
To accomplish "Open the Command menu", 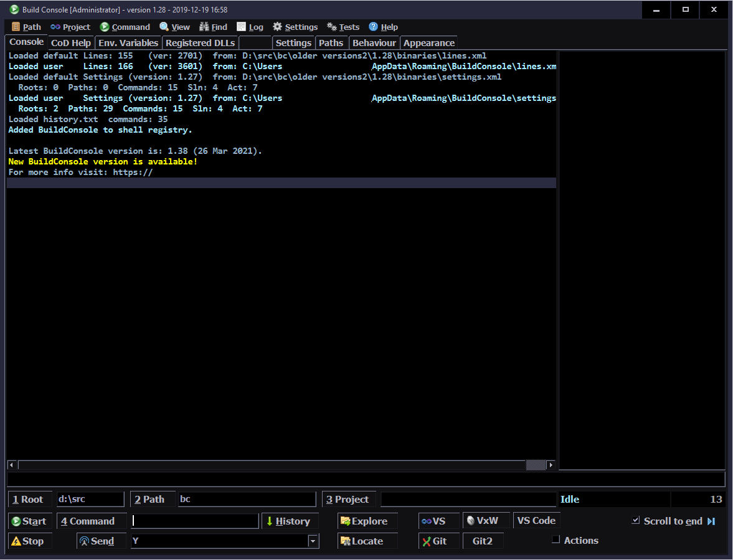I will (125, 27).
